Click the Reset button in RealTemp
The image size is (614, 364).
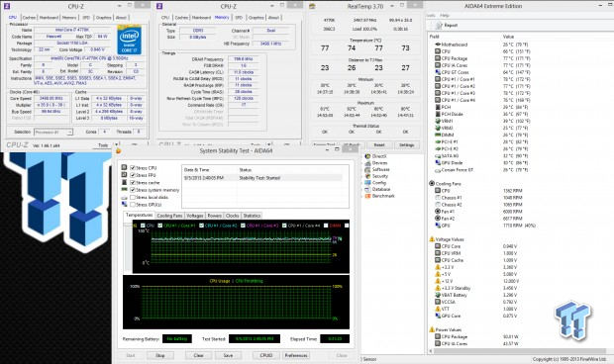click(379, 145)
